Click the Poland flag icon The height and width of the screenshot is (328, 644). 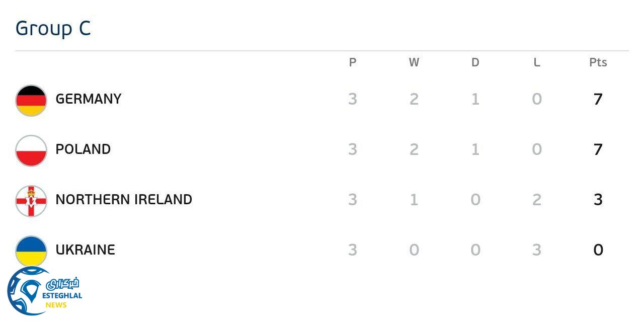coord(31,150)
